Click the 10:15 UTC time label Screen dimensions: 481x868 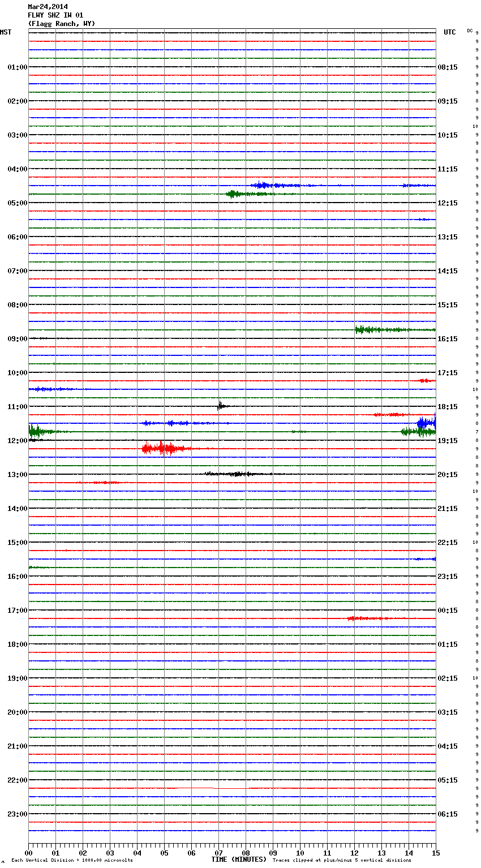(448, 135)
